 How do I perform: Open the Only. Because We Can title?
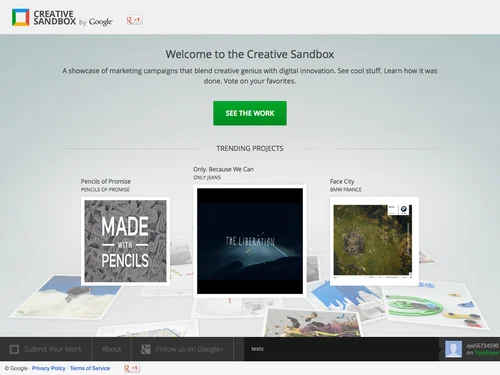point(224,169)
